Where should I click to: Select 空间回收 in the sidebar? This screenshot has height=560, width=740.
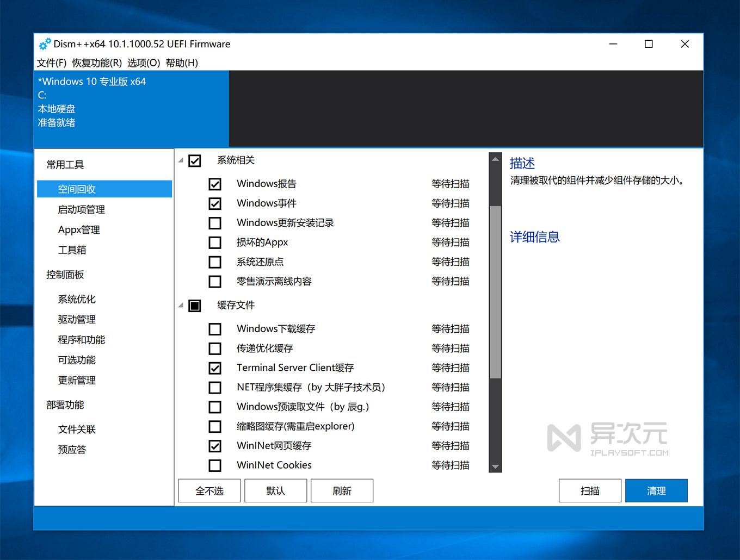pyautogui.click(x=104, y=189)
